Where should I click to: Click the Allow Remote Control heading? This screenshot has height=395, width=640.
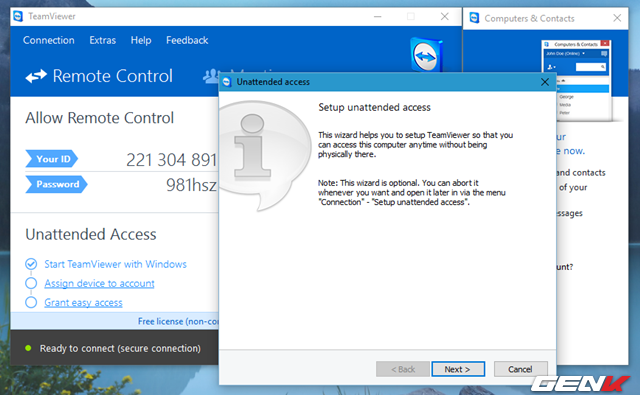[x=100, y=118]
